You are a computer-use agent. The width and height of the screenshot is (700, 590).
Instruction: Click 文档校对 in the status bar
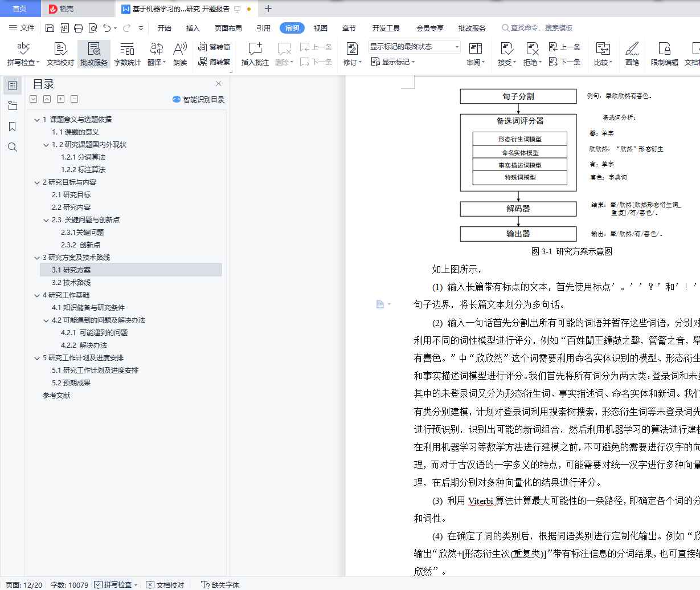coord(165,585)
